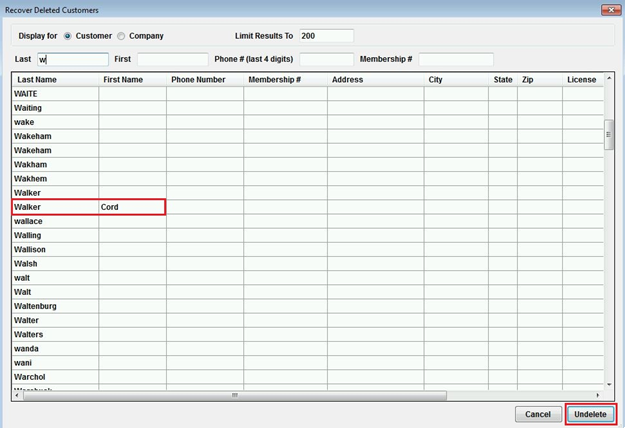Viewport: 625px width, 428px height.
Task: Click the horizontal scrollbar thumb
Action: (235, 395)
